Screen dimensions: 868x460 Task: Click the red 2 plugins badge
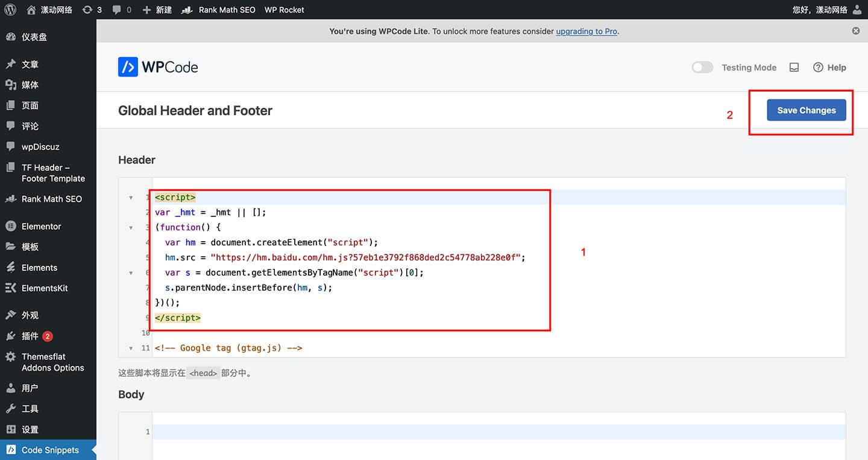coord(48,336)
